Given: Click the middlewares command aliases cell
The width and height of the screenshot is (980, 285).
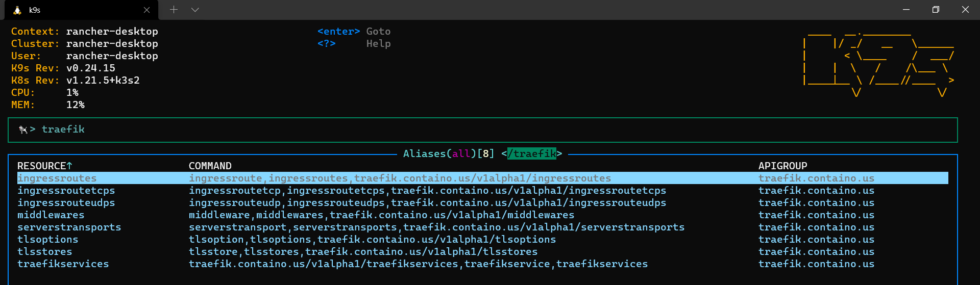Looking at the screenshot, I should click(x=382, y=215).
